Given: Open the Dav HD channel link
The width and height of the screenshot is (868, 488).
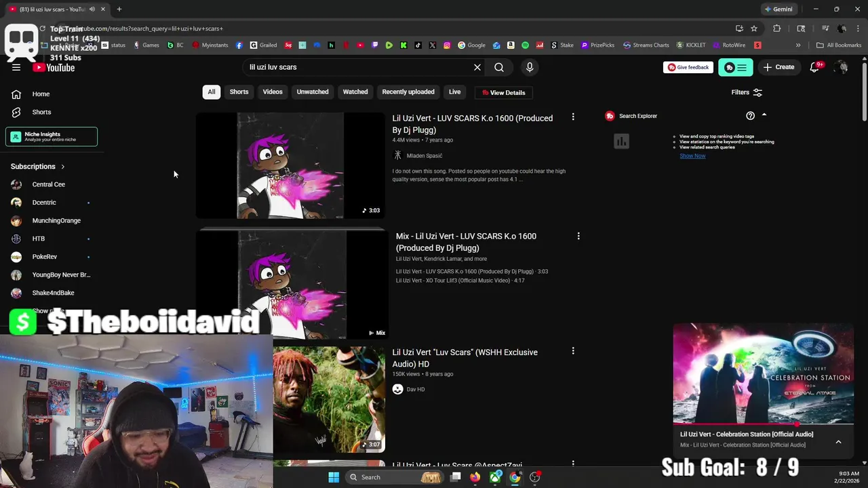Looking at the screenshot, I should click(416, 389).
